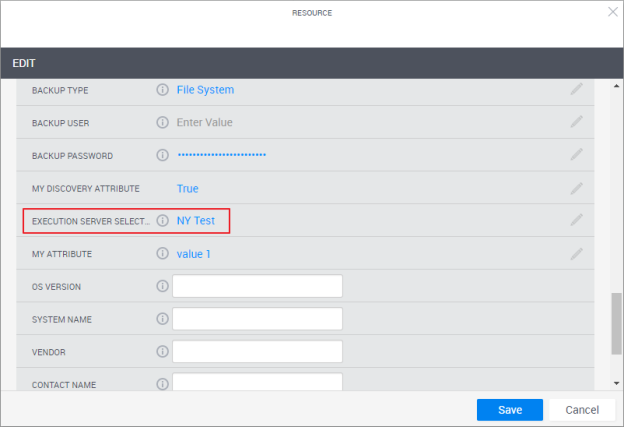This screenshot has width=624, height=427.
Task: Click the pencil icon for My Attribute
Action: tap(576, 254)
